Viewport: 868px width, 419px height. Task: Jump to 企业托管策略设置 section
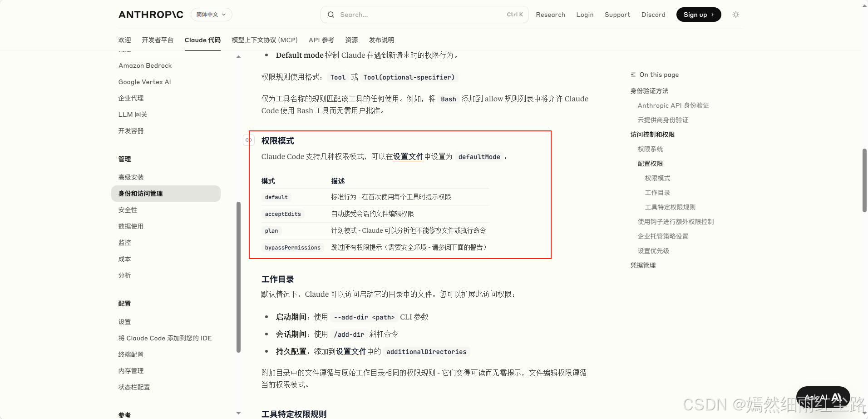[663, 236]
